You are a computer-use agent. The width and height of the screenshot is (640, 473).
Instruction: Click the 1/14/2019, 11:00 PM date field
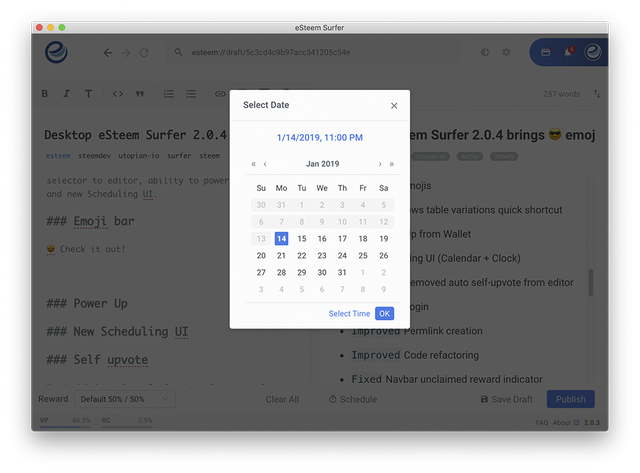320,138
